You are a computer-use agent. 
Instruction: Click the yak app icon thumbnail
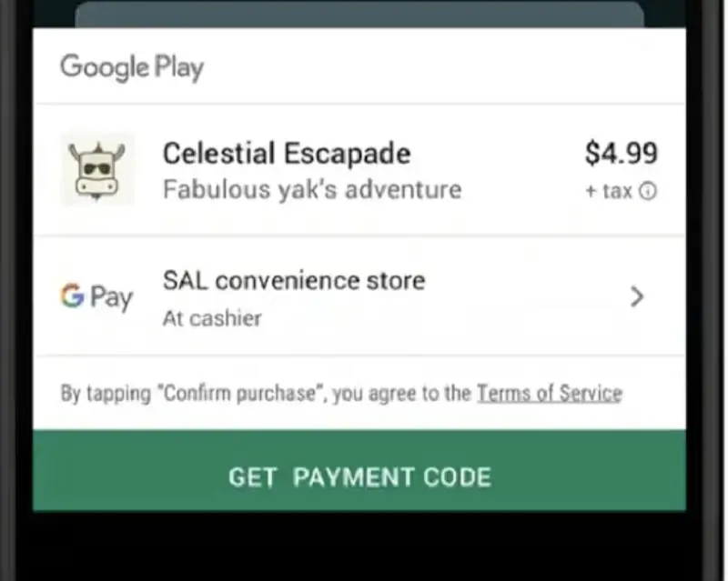tap(97, 170)
